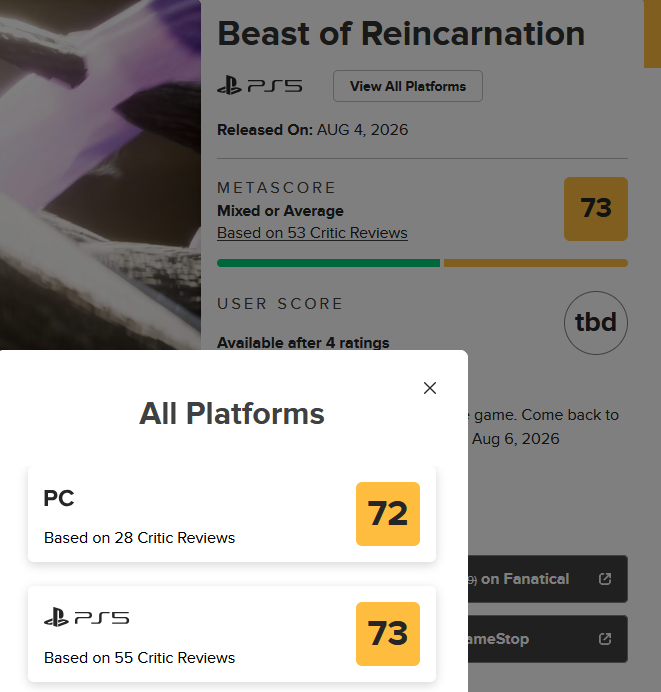Click the yellow segment of score distribution bar
Screen dimensions: 661x692
[x=536, y=263]
